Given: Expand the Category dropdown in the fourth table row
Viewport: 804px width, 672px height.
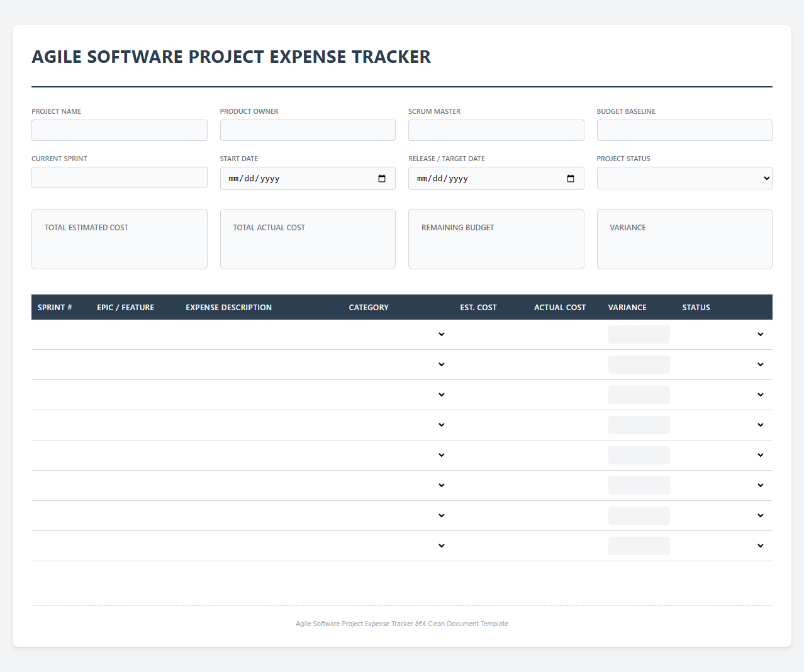Looking at the screenshot, I should [398, 425].
